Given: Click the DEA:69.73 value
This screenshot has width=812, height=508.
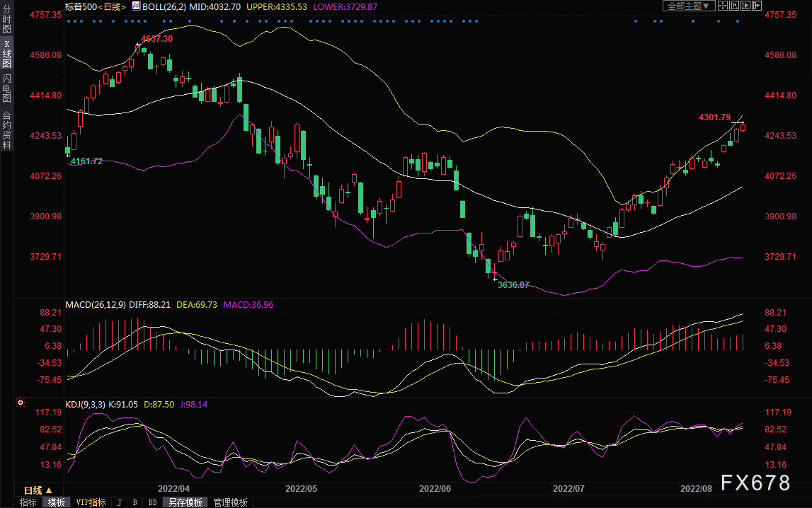Looking at the screenshot, I should 197,305.
